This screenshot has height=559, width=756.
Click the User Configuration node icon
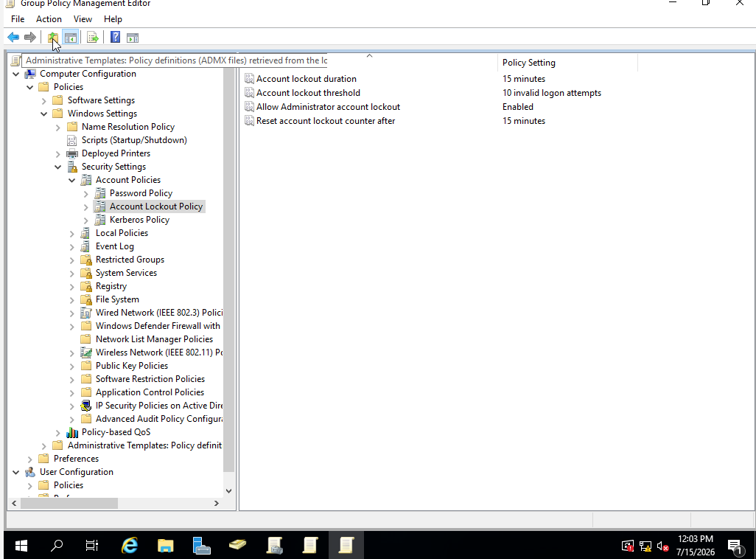[x=30, y=472]
